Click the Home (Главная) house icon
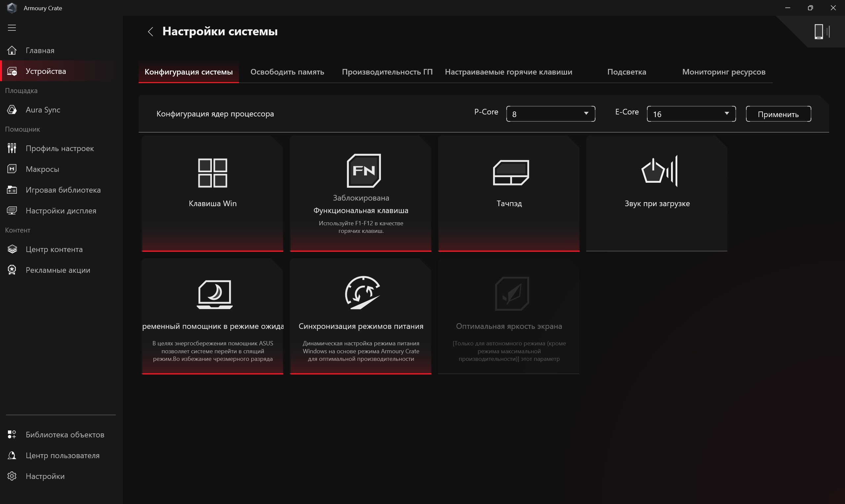 12,50
